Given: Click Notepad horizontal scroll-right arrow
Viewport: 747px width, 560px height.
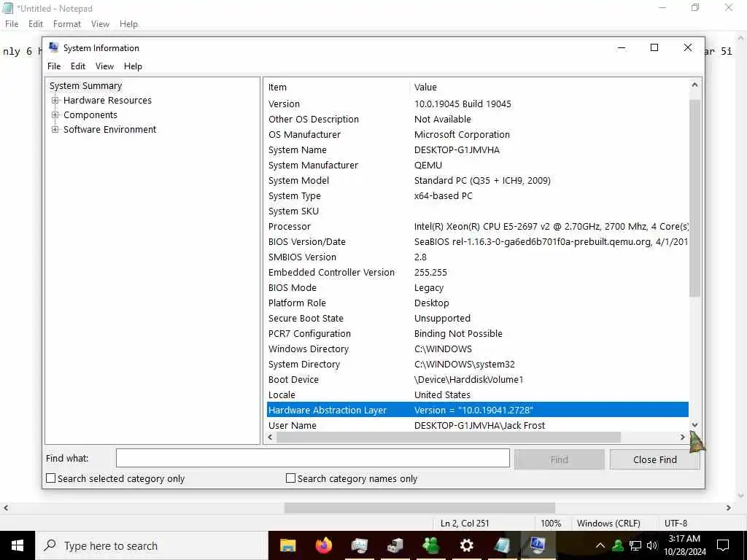Looking at the screenshot, I should coord(729,508).
